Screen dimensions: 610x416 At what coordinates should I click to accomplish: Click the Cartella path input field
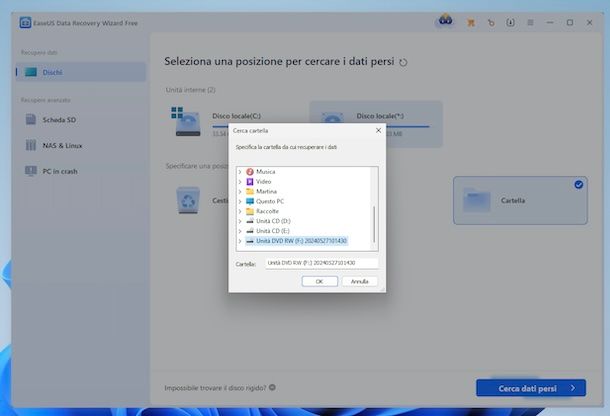click(x=321, y=263)
